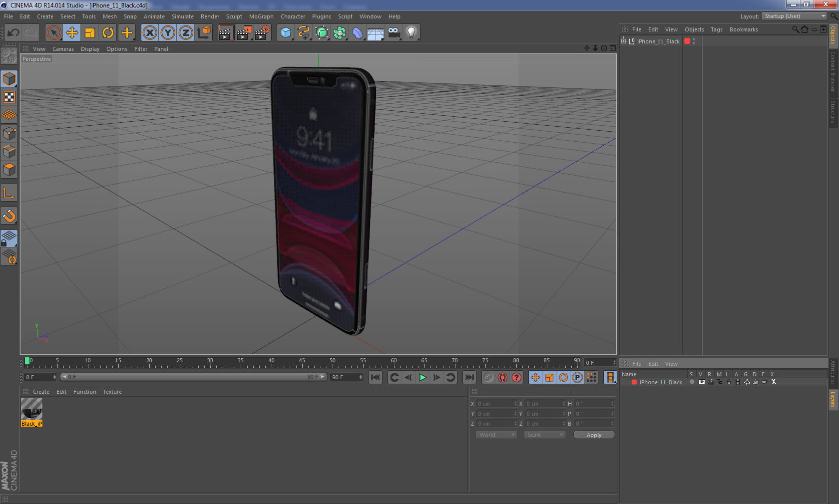The width and height of the screenshot is (839, 504).
Task: Open Edit Render Settings
Action: click(x=263, y=33)
